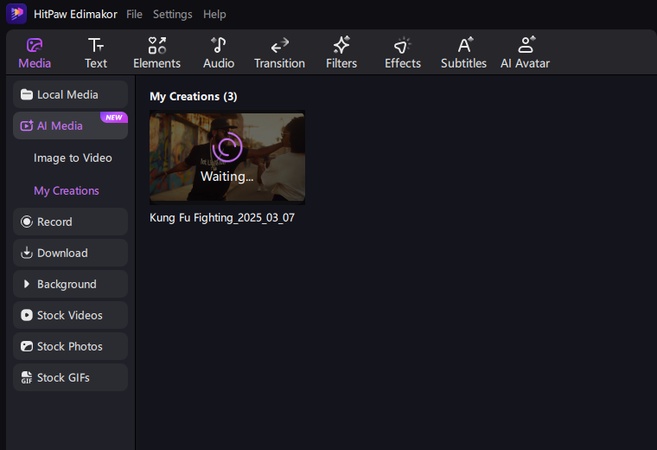This screenshot has height=450, width=657.
Task: Switch to the Transition panel
Action: [279, 53]
